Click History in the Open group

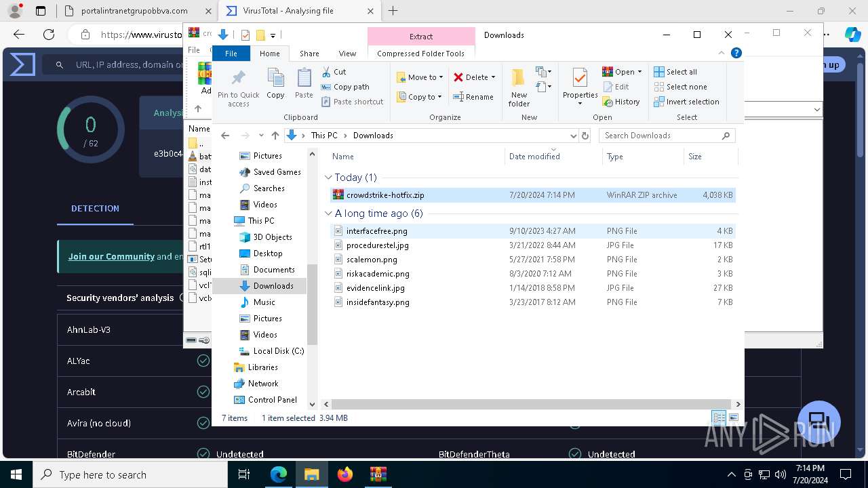click(x=620, y=102)
